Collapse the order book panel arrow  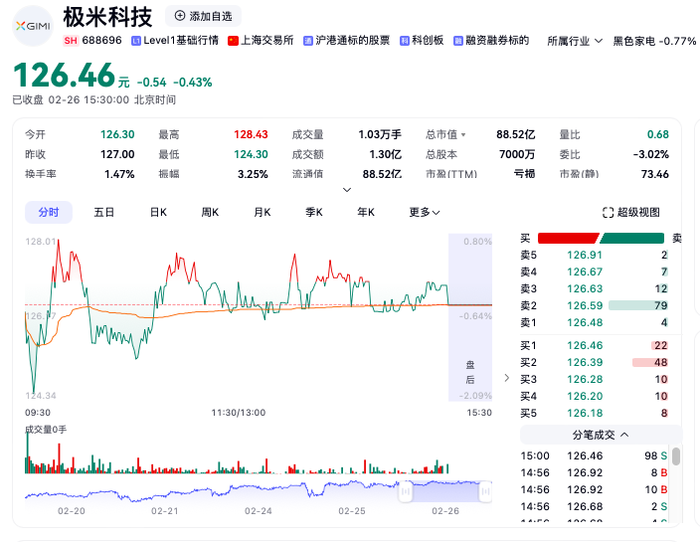(x=506, y=378)
